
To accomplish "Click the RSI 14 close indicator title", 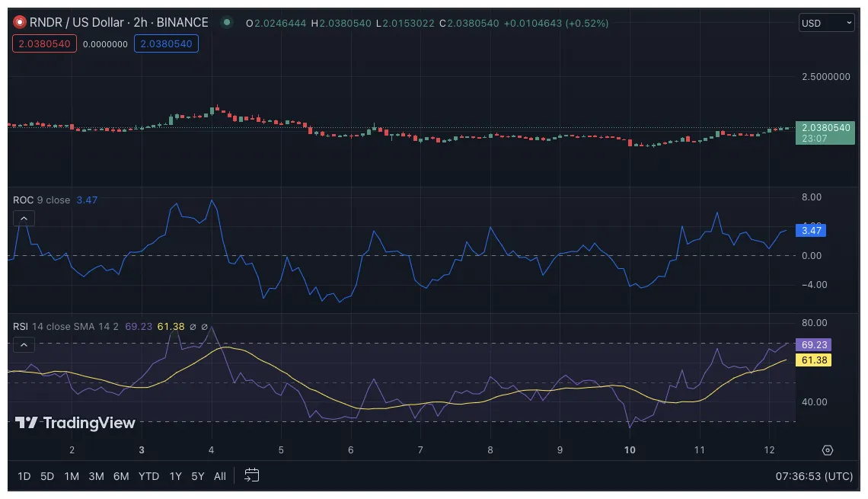I will 41,326.
